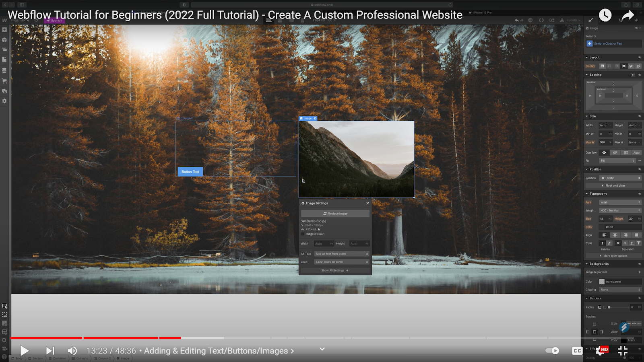This screenshot has width=644, height=362.
Task: Collapse the Layout section
Action: [x=594, y=58]
